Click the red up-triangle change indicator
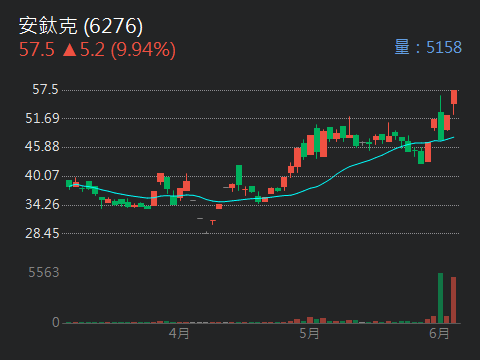The height and width of the screenshot is (360, 480). point(69,50)
